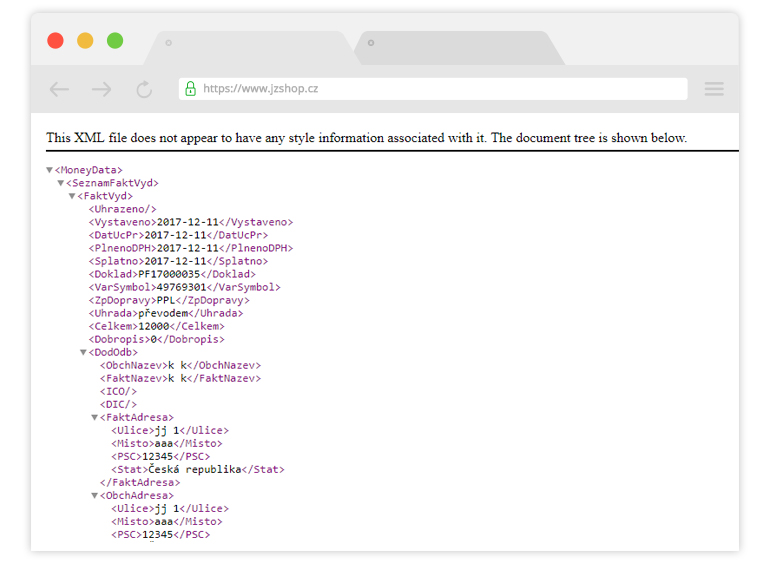
Task: Click the green maximize window button
Action: pos(115,40)
